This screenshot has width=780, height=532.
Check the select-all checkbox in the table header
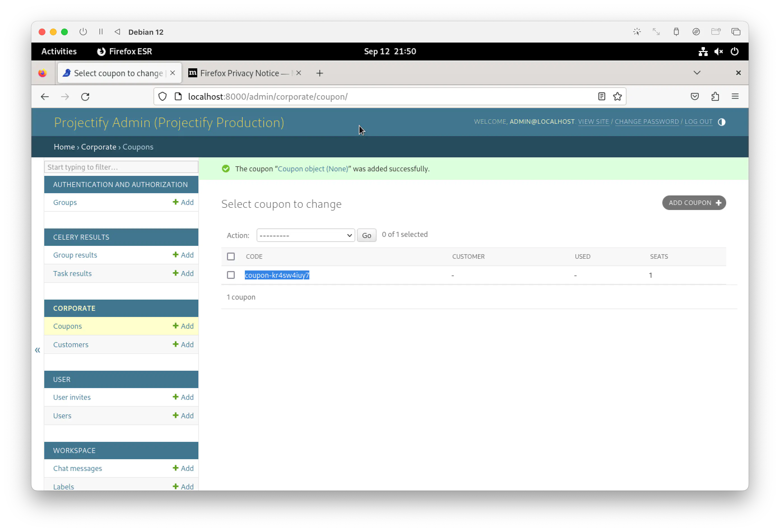pos(231,256)
